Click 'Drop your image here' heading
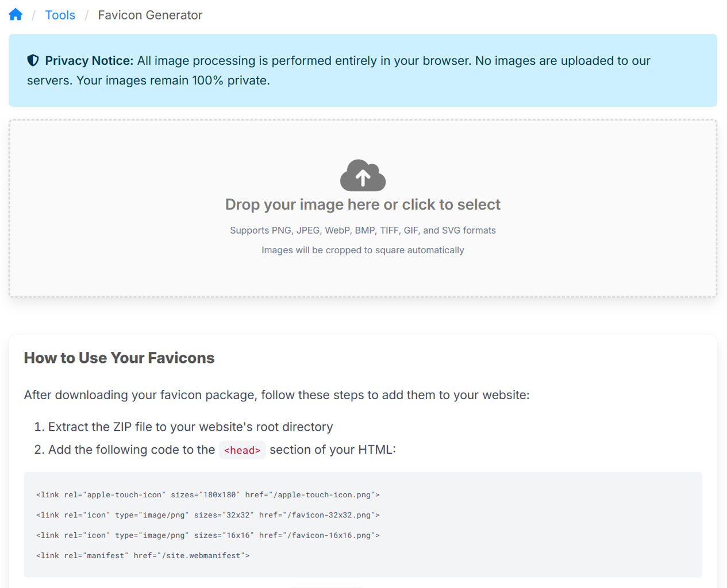Image resolution: width=727 pixels, height=588 pixels. (363, 204)
